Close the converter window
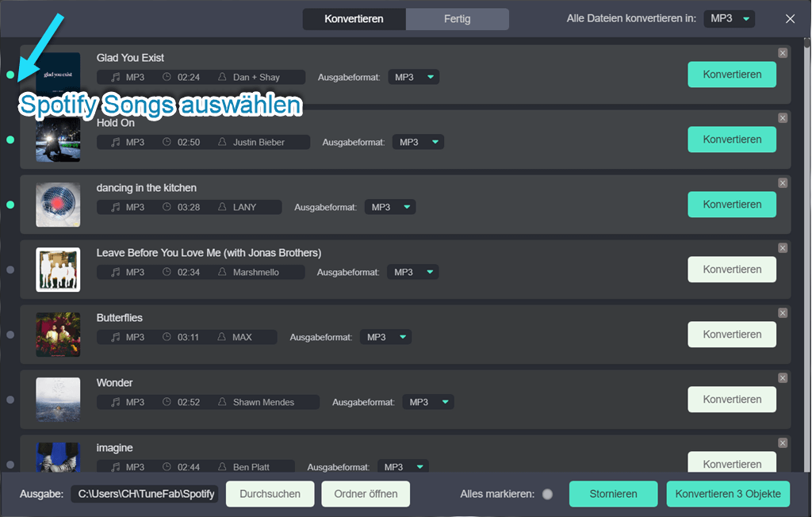The image size is (812, 517). point(790,19)
